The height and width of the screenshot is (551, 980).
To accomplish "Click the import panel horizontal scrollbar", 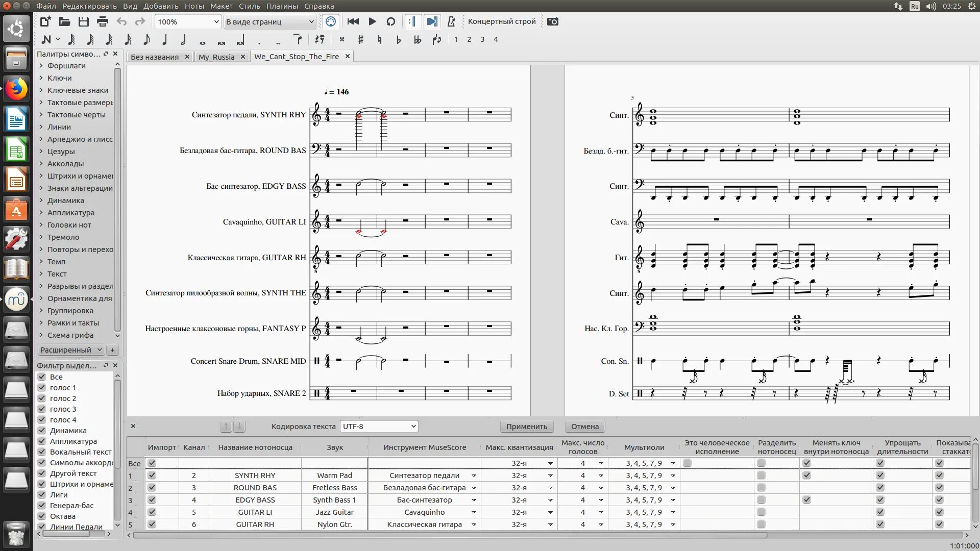I will (449, 535).
